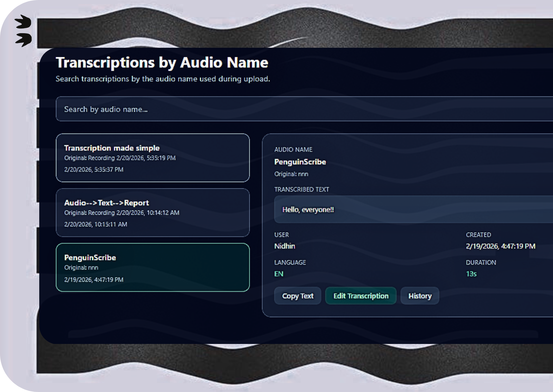Select the user name Nidhin

tap(284, 246)
